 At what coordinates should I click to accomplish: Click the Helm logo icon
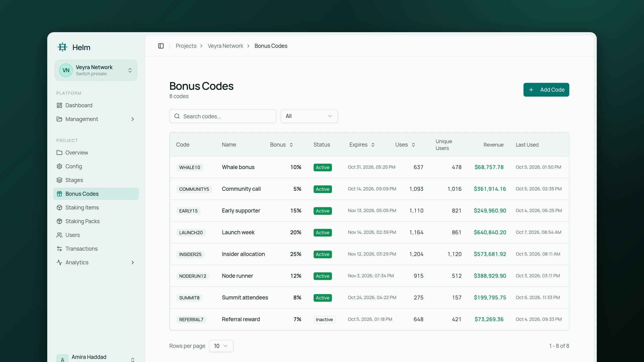tap(63, 47)
